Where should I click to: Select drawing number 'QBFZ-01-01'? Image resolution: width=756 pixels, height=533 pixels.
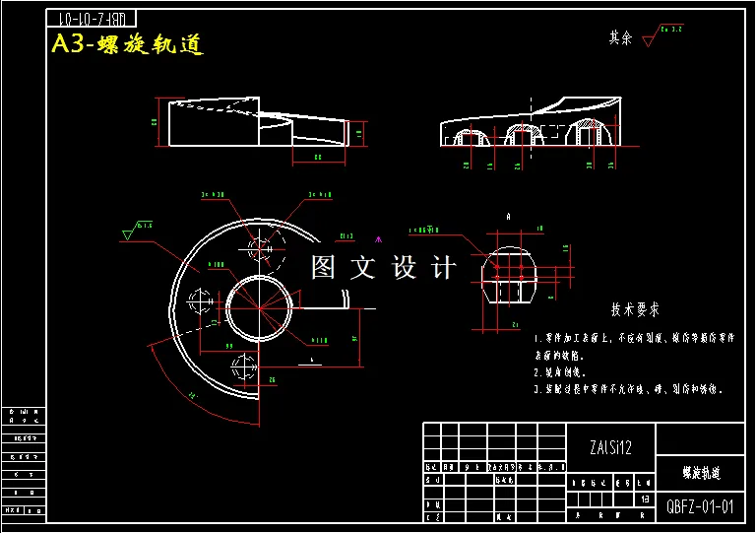700,507
